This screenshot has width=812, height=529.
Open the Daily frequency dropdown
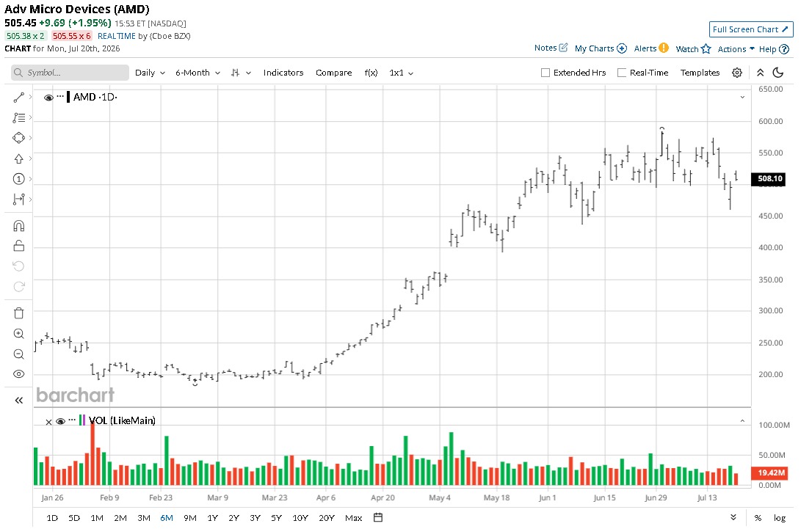pyautogui.click(x=151, y=73)
